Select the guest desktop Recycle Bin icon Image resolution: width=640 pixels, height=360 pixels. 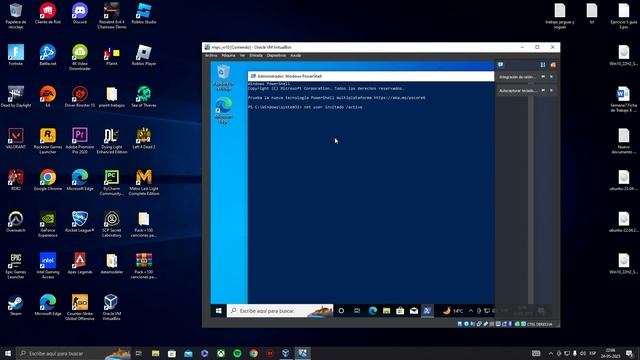point(223,77)
